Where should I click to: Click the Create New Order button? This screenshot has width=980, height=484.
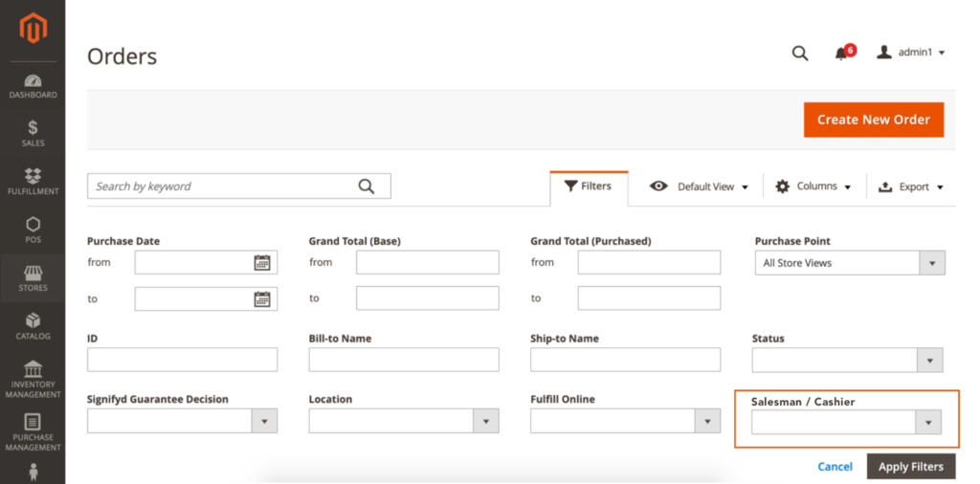coord(874,120)
